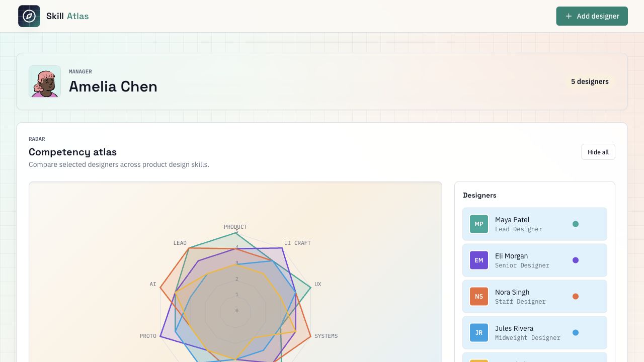Open Amelia Chen's avatar picture
The height and width of the screenshot is (362, 644).
45,81
